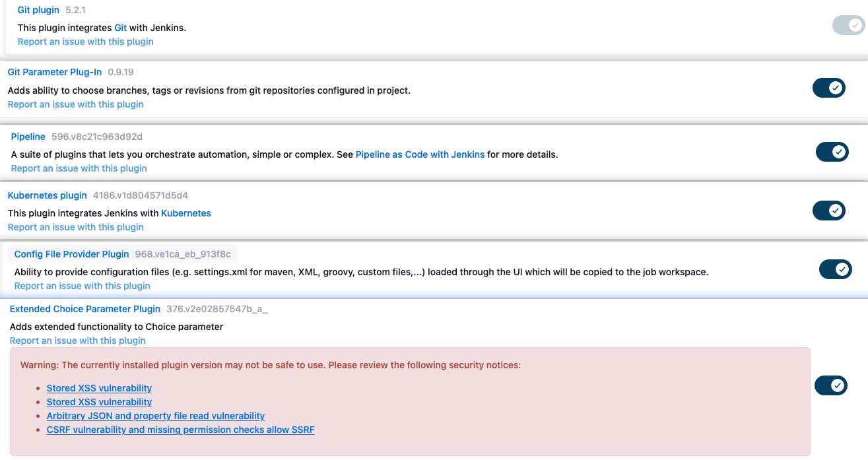This screenshot has width=868, height=460.
Task: Open the Git plugin name link
Action: 38,11
